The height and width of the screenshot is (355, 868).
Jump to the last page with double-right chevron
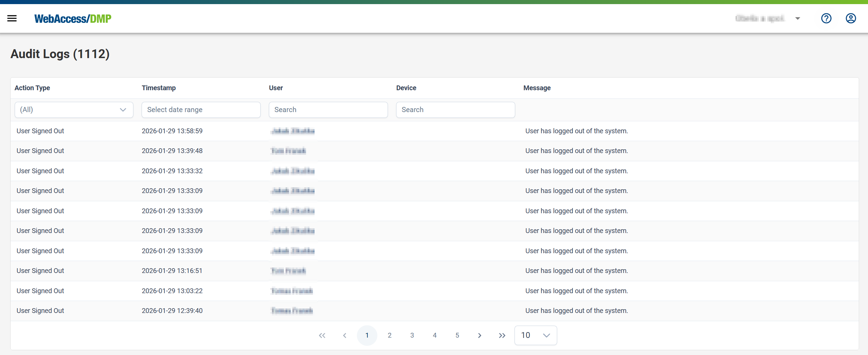pos(502,335)
